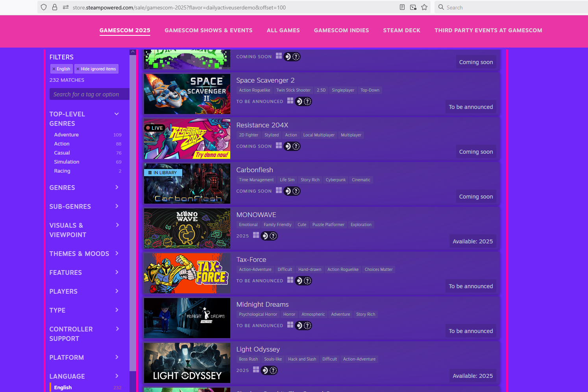This screenshot has width=588, height=392.
Task: Click Windows platform icon on Carbonflesh row
Action: [x=279, y=190]
